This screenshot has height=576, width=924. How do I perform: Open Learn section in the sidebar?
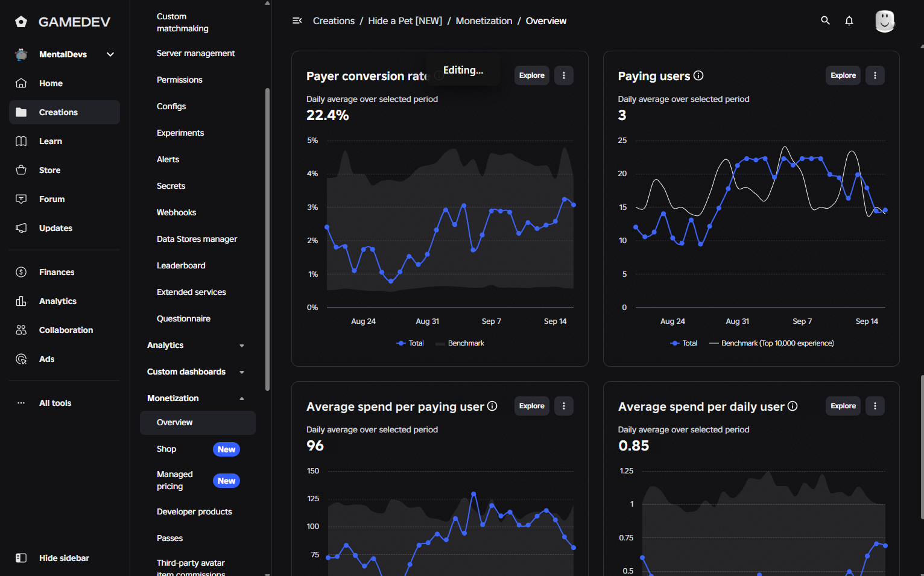point(65,141)
